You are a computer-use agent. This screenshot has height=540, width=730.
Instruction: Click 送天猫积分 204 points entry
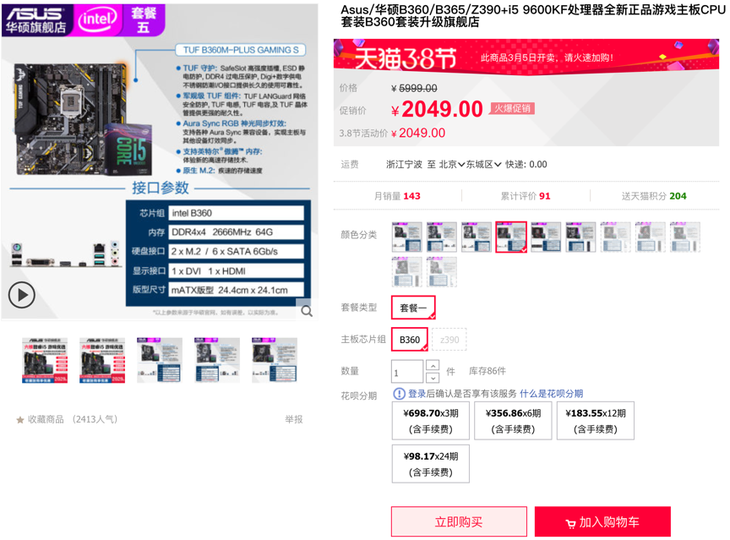pos(654,196)
